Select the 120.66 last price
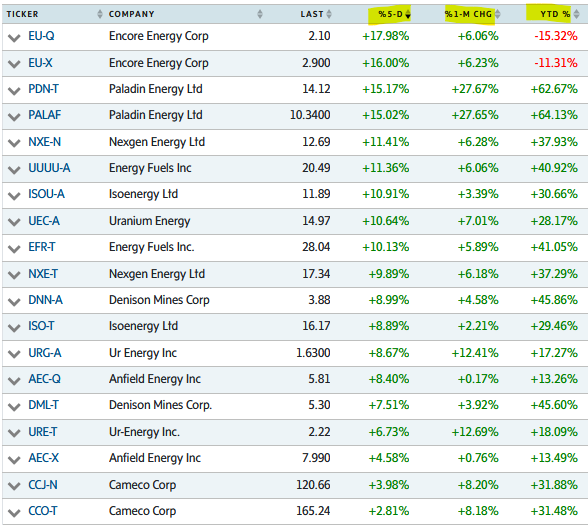 point(313,485)
